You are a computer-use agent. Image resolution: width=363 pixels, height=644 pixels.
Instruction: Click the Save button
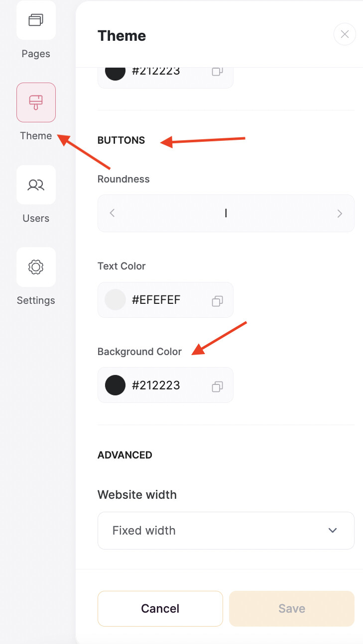point(291,609)
